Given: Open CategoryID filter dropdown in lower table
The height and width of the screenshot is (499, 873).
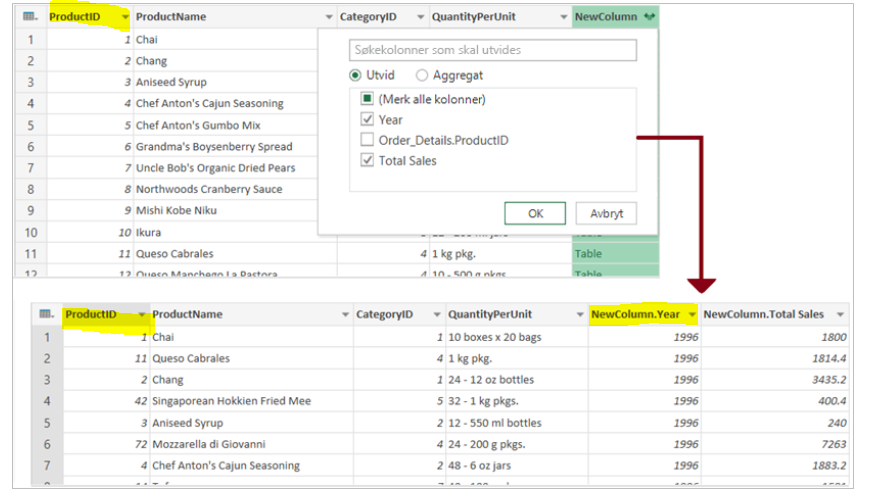Looking at the screenshot, I should pos(437,315).
